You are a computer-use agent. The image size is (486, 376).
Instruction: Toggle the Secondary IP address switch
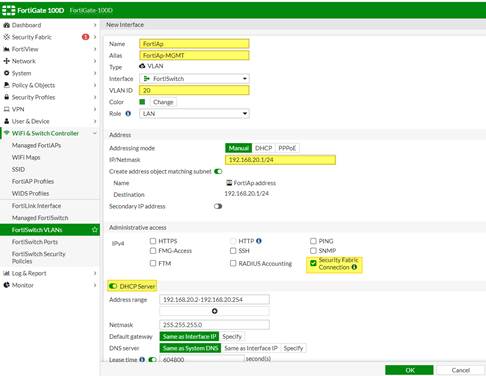tap(218, 206)
